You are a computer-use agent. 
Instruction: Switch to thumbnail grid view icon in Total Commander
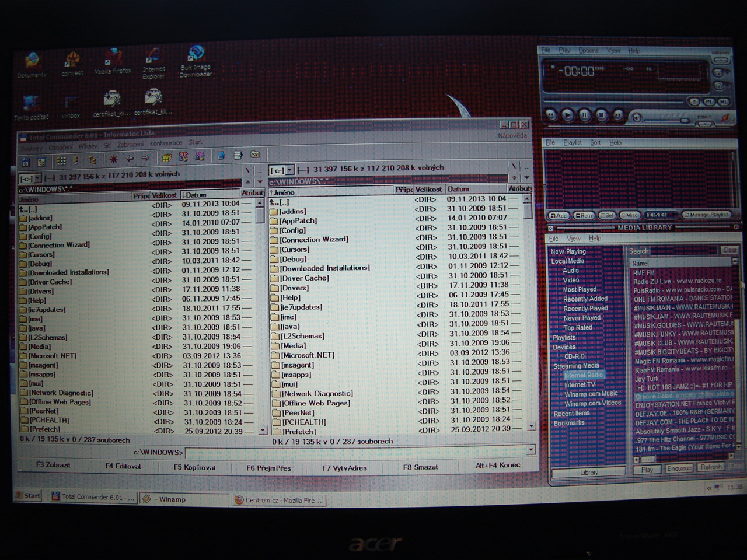click(61, 161)
